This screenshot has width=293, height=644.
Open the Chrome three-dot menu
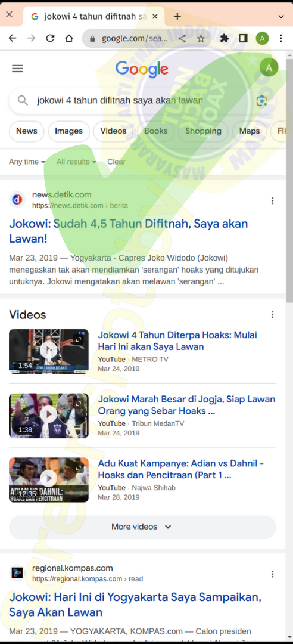281,39
